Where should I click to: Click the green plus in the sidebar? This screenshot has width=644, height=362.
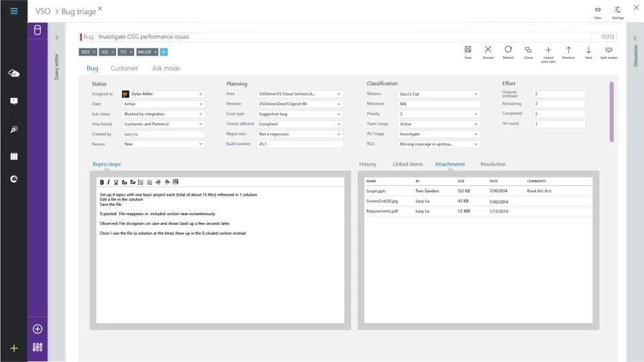coord(14,348)
